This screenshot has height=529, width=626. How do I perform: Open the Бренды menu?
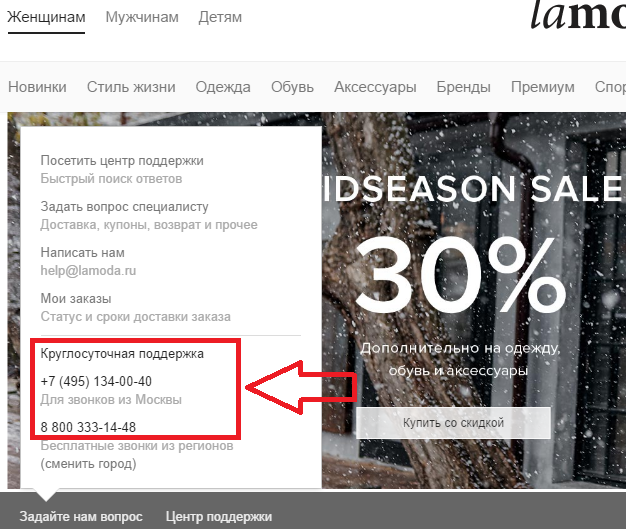coord(464,87)
